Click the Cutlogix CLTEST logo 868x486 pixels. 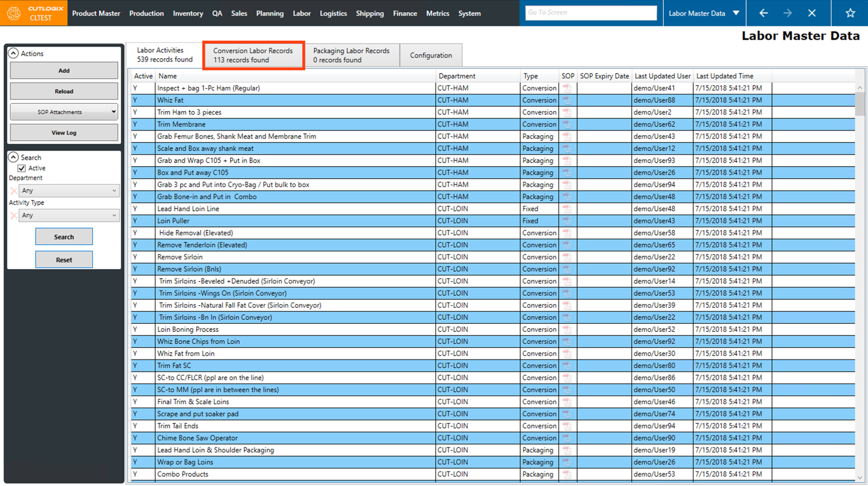(x=34, y=13)
